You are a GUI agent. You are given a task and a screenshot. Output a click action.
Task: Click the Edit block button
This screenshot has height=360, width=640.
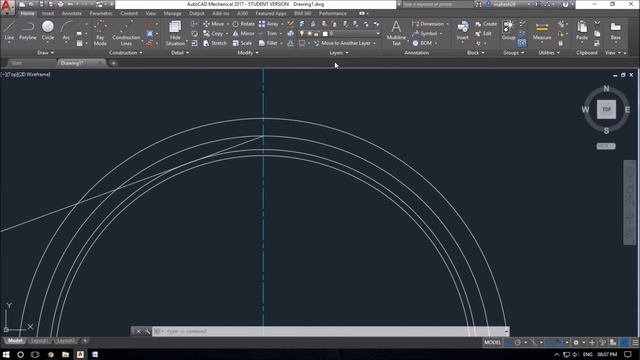pos(483,33)
